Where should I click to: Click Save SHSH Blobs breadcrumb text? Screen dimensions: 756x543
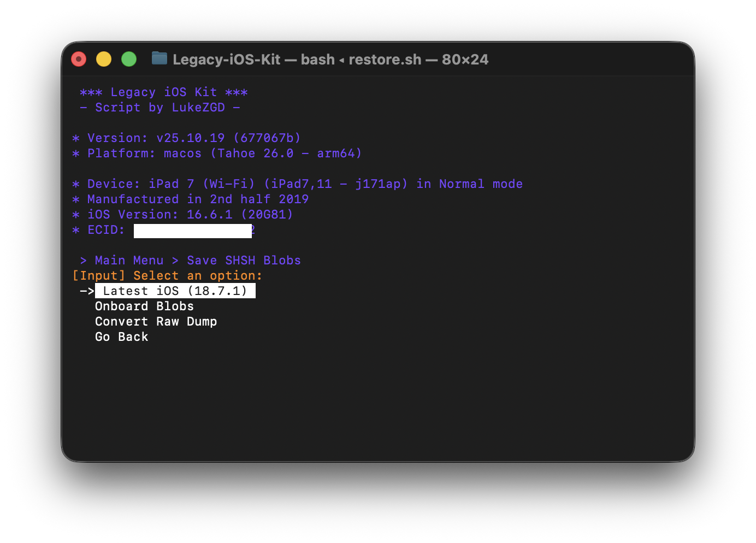(x=244, y=261)
